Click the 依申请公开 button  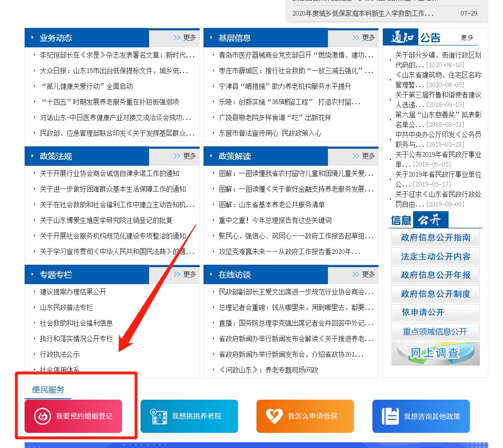[x=435, y=313]
